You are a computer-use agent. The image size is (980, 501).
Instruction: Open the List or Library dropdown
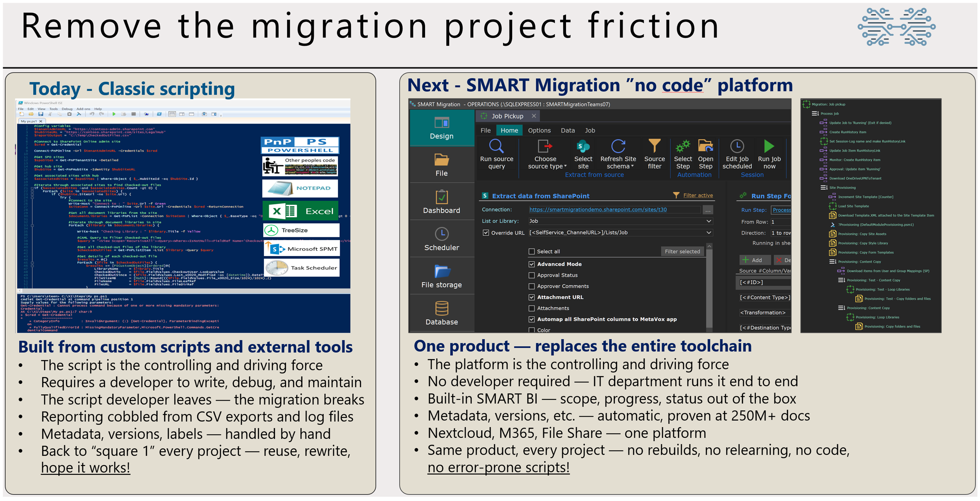click(708, 221)
